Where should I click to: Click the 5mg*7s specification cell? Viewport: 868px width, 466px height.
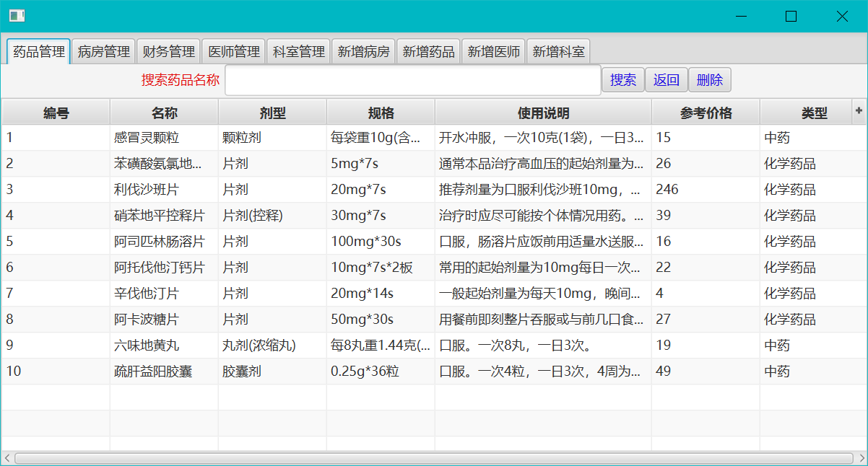tap(381, 164)
